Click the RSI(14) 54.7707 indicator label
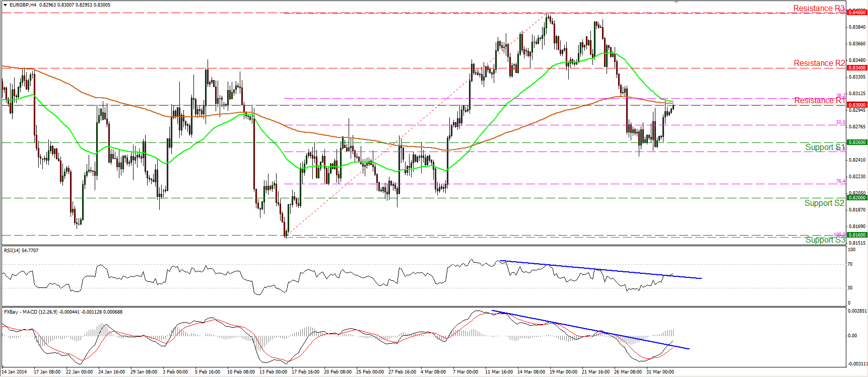Image resolution: width=868 pixels, height=377 pixels. point(21,251)
